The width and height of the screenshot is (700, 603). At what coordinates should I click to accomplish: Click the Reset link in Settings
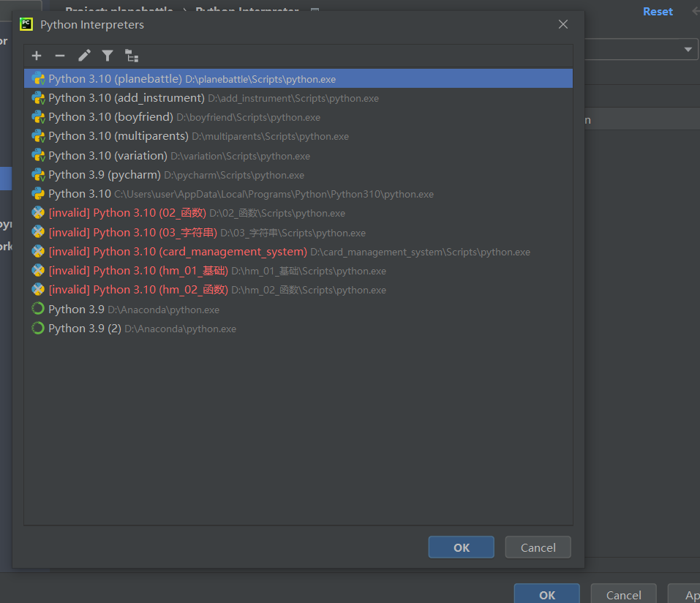click(658, 12)
